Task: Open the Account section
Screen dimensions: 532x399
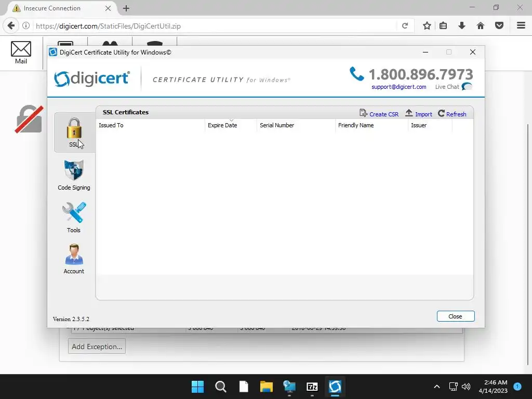Action: (74, 259)
